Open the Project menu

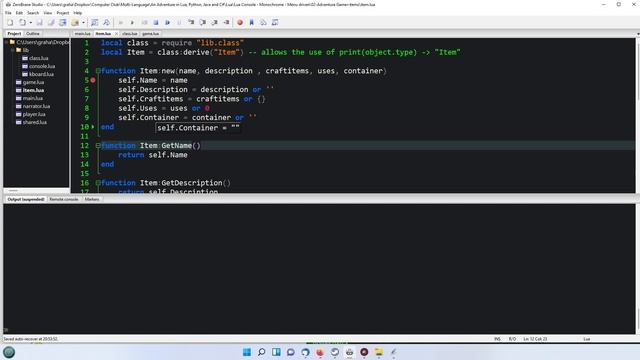[x=63, y=13]
